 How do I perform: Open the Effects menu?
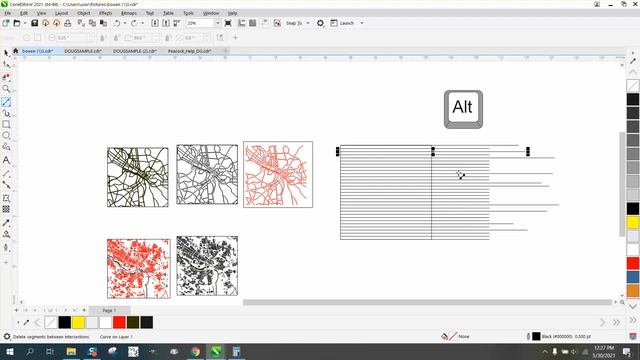click(105, 13)
